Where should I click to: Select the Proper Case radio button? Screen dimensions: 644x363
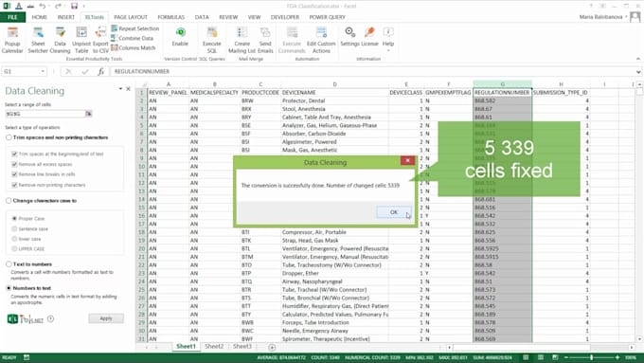[x=14, y=218]
